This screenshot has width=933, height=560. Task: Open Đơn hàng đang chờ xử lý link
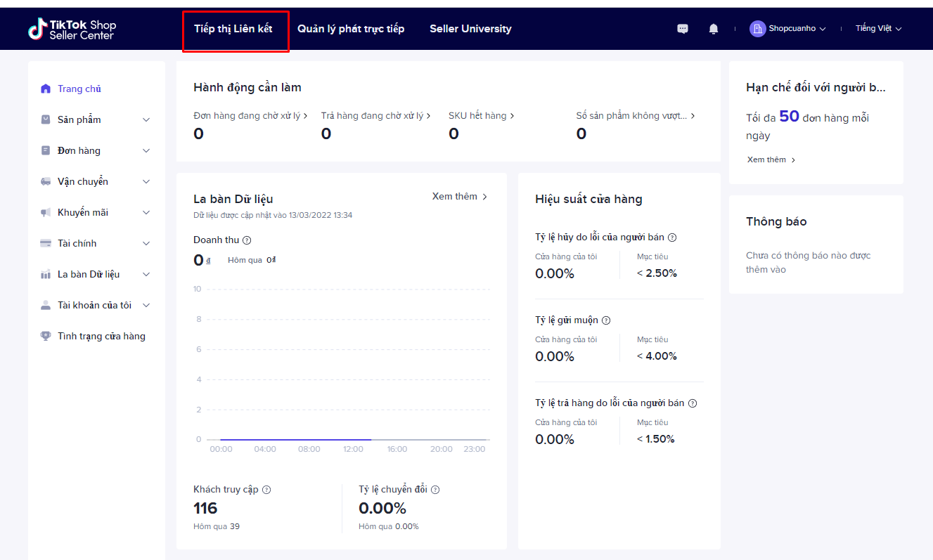point(251,115)
